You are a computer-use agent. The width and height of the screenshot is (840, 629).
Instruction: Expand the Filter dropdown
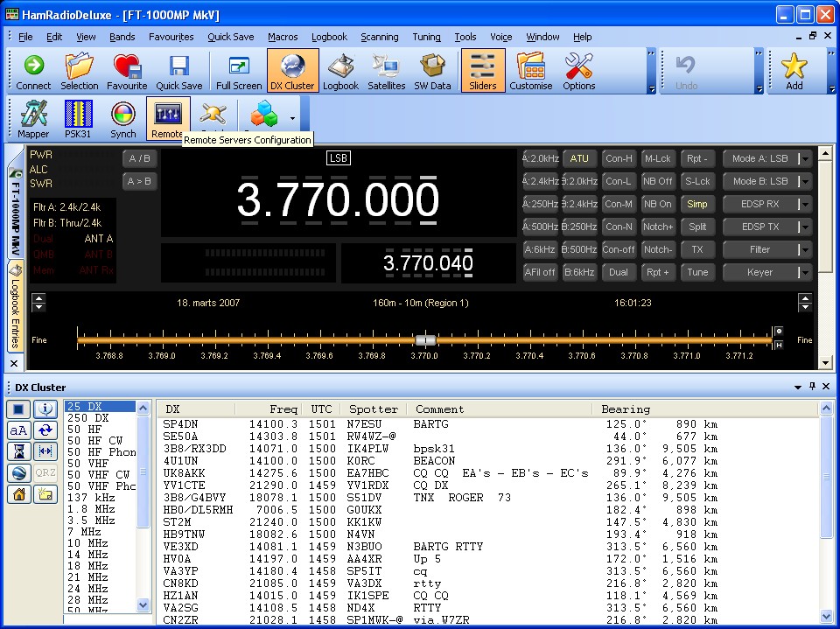point(805,249)
